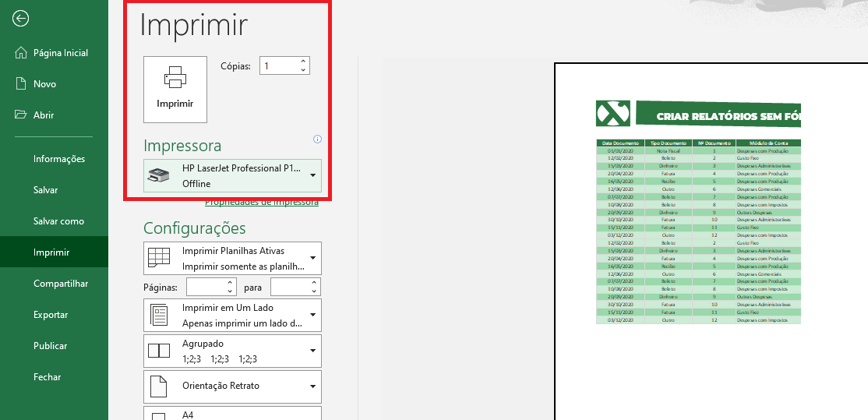
Task: Open the Exportar menu item
Action: (55, 314)
